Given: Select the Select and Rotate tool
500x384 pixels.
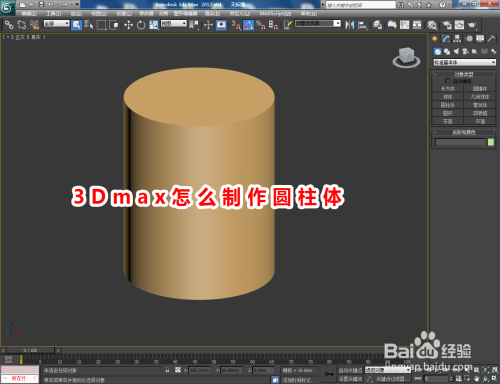Looking at the screenshot, I should (141, 25).
